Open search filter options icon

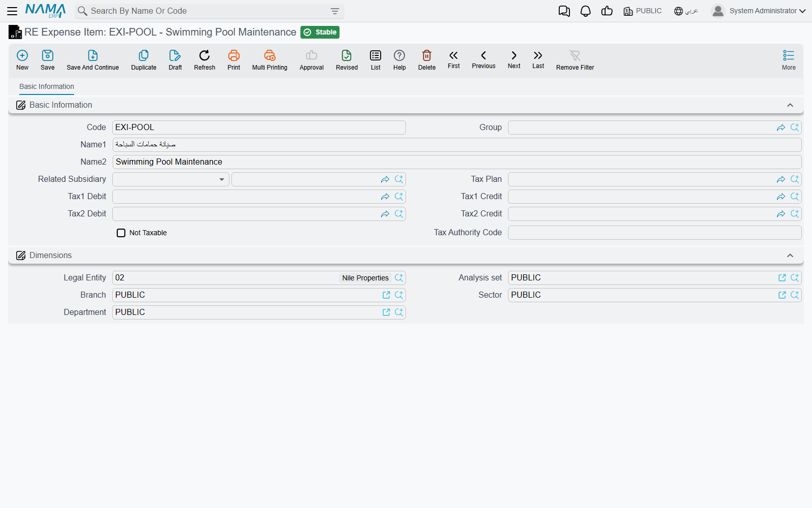click(x=335, y=11)
